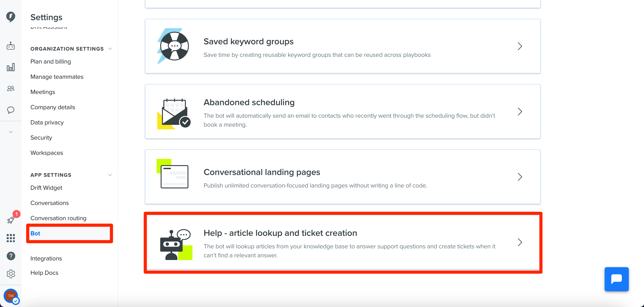Click the Saved keyword groups lifebuoy icon
The width and height of the screenshot is (644, 307).
[173, 46]
